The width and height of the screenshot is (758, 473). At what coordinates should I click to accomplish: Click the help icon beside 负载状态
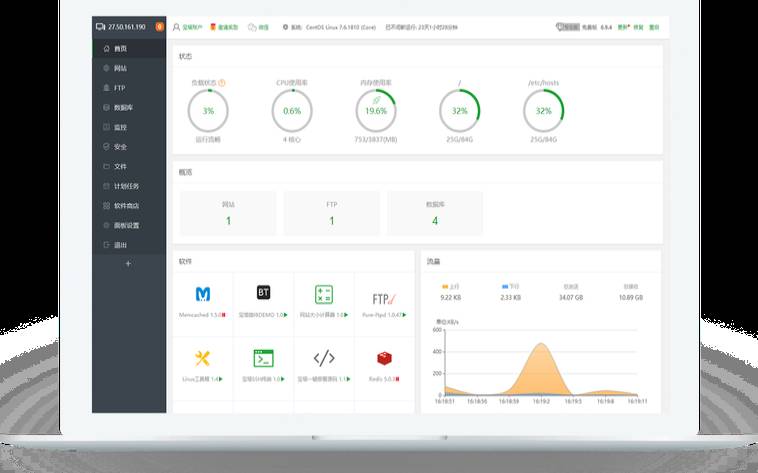pyautogui.click(x=222, y=83)
